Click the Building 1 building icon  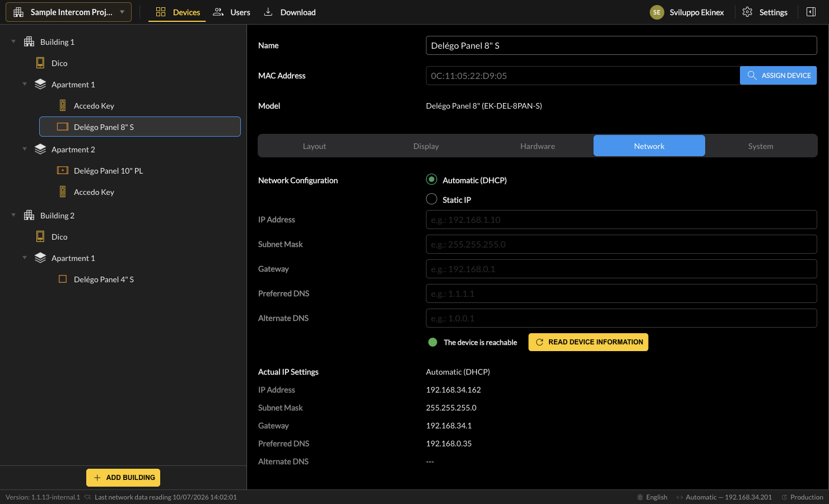(x=29, y=41)
